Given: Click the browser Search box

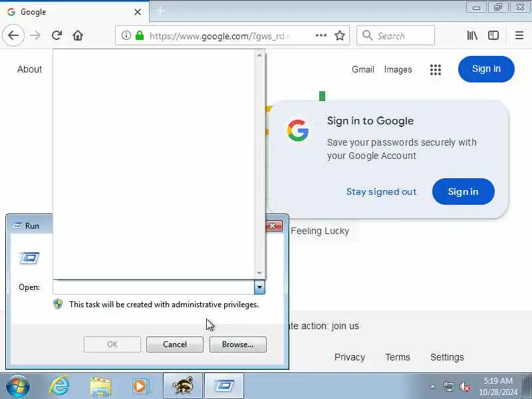Looking at the screenshot, I should point(396,35).
